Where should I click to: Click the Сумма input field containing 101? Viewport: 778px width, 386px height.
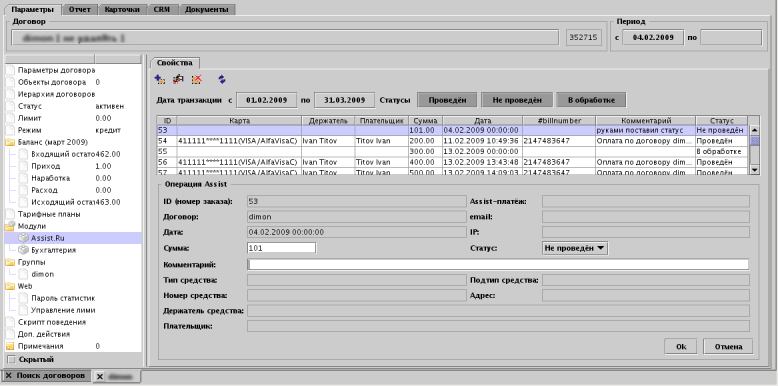(281, 248)
